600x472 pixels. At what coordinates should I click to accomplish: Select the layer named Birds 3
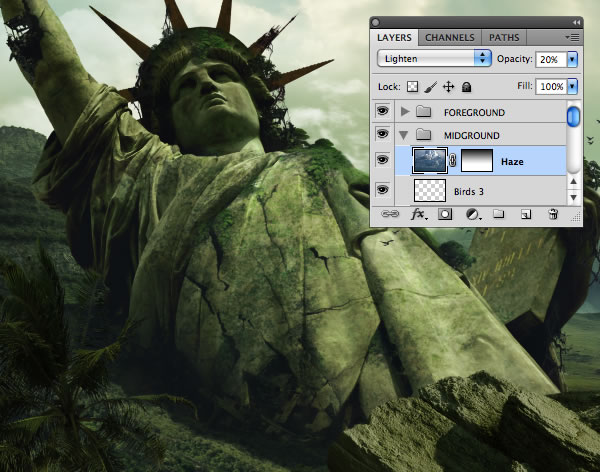(x=469, y=191)
